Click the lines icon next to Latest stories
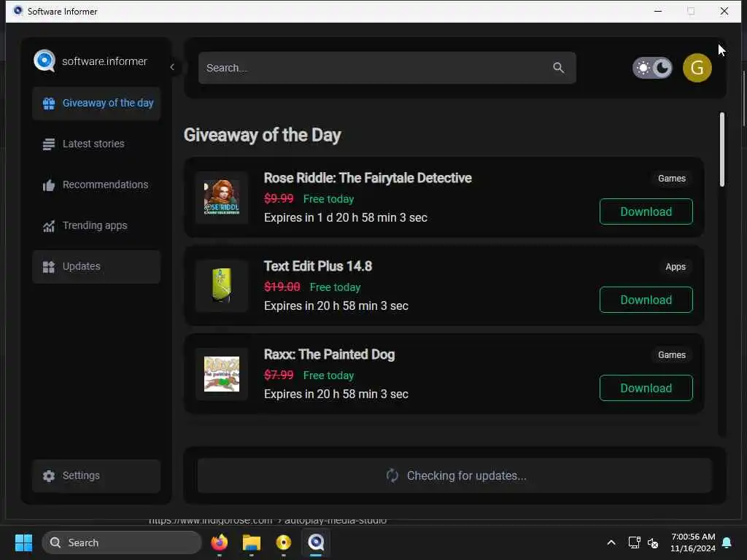The height and width of the screenshot is (560, 747). point(49,144)
